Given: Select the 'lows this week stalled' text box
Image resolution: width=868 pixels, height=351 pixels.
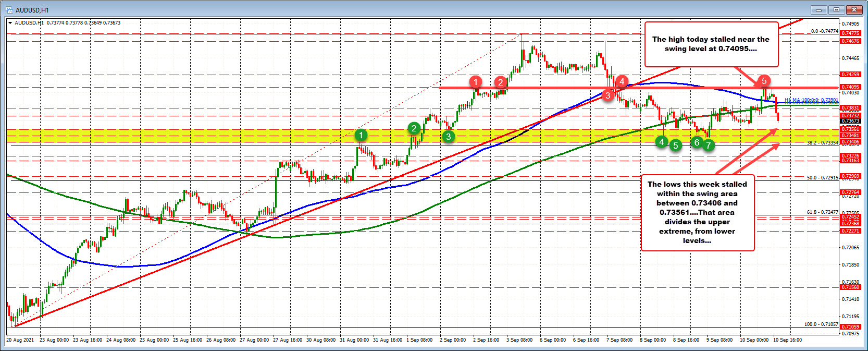Looking at the screenshot, I should (x=697, y=212).
